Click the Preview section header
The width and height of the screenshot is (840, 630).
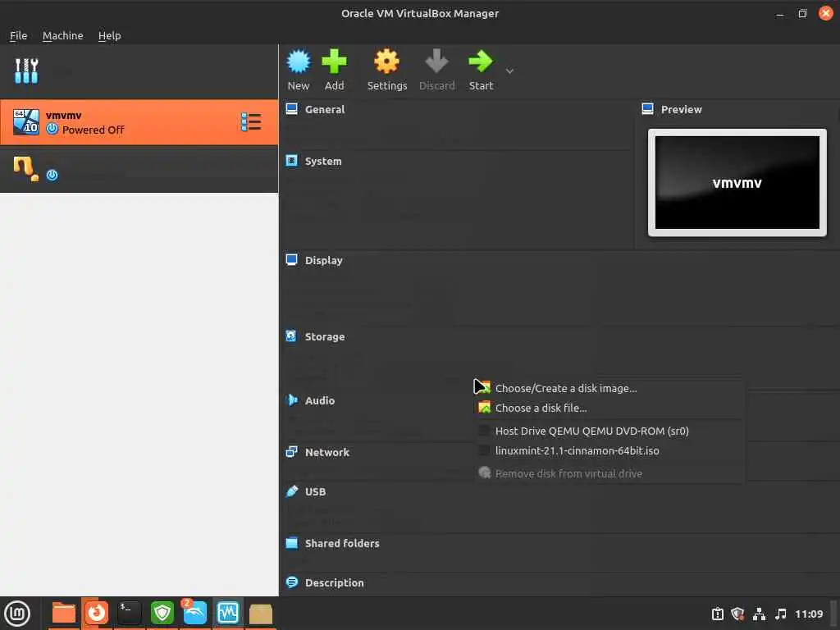coord(681,109)
